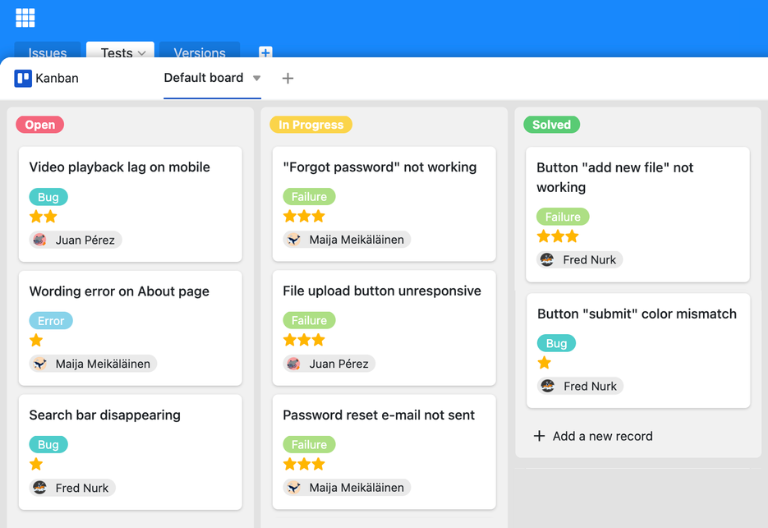This screenshot has height=528, width=768.
Task: Click stars on Forgot password card
Action: pyautogui.click(x=304, y=216)
